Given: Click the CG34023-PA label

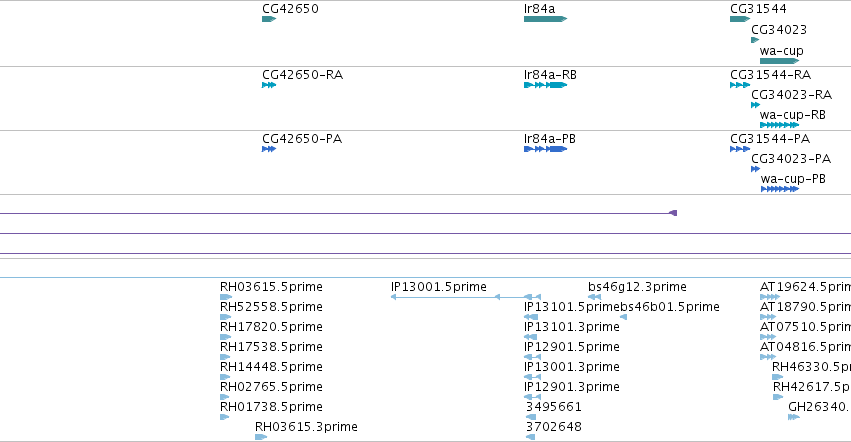Looking at the screenshot, I should click(791, 159).
